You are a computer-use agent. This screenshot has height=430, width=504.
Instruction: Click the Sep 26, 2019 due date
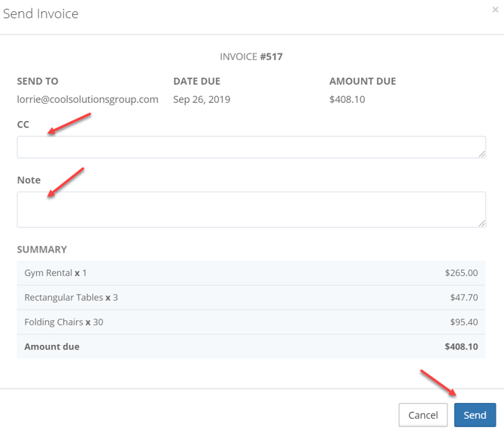(x=202, y=99)
